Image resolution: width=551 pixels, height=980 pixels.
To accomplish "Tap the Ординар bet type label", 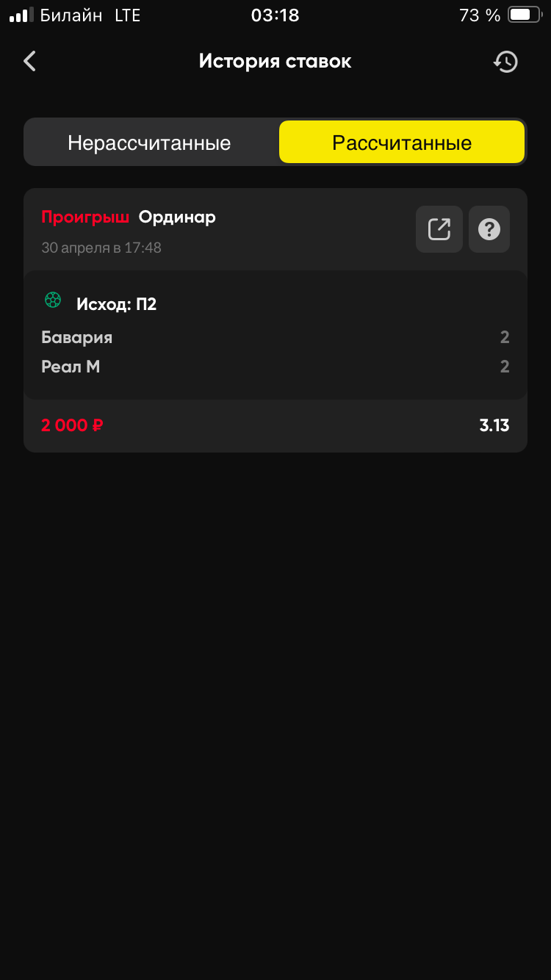I will coord(177,217).
